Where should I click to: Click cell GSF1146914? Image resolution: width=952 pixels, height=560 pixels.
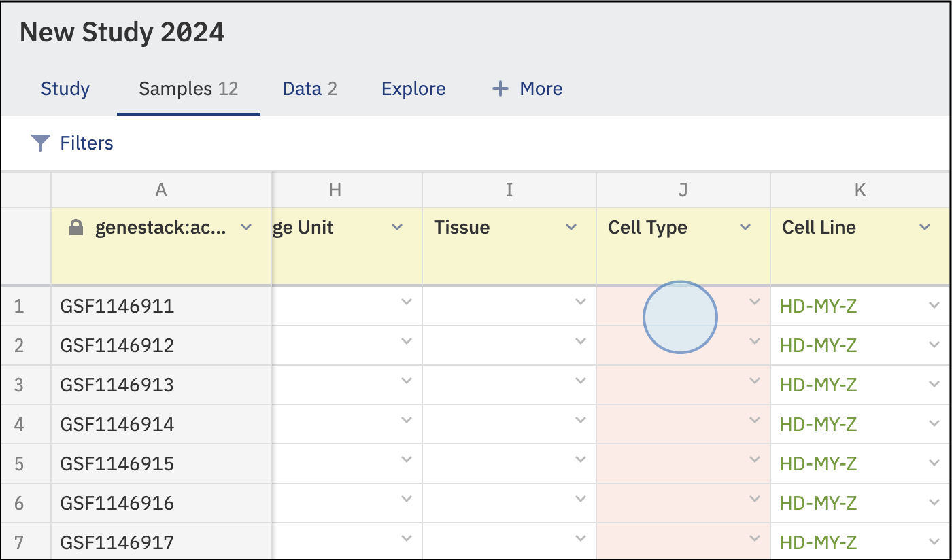161,424
